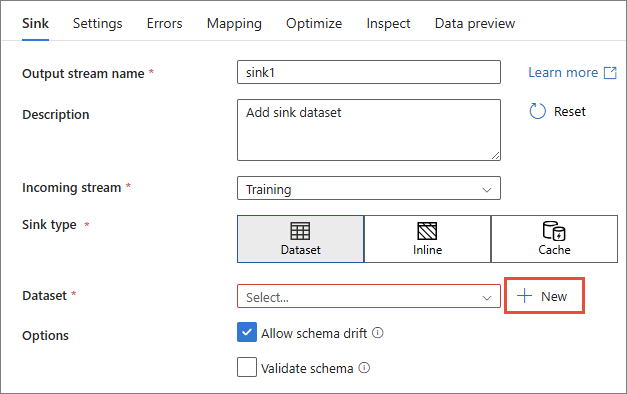Click the Output stream name field

tap(369, 72)
